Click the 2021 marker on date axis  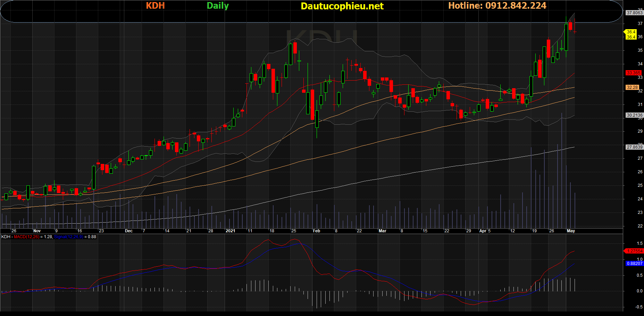(x=230, y=231)
